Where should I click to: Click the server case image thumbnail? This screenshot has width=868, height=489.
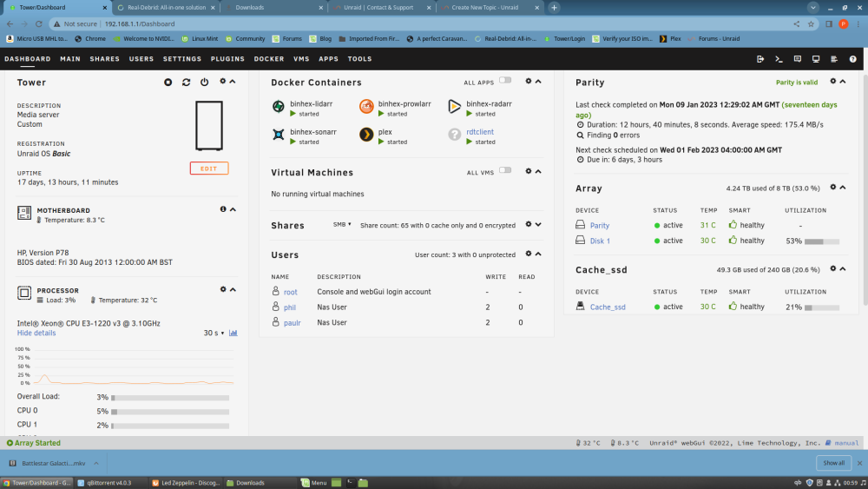tap(208, 125)
